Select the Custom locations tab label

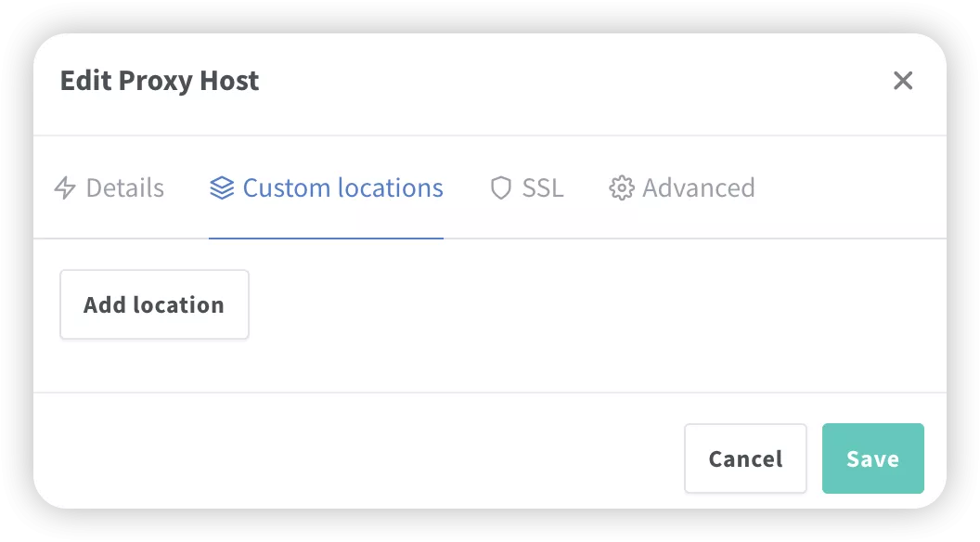pyautogui.click(x=343, y=187)
